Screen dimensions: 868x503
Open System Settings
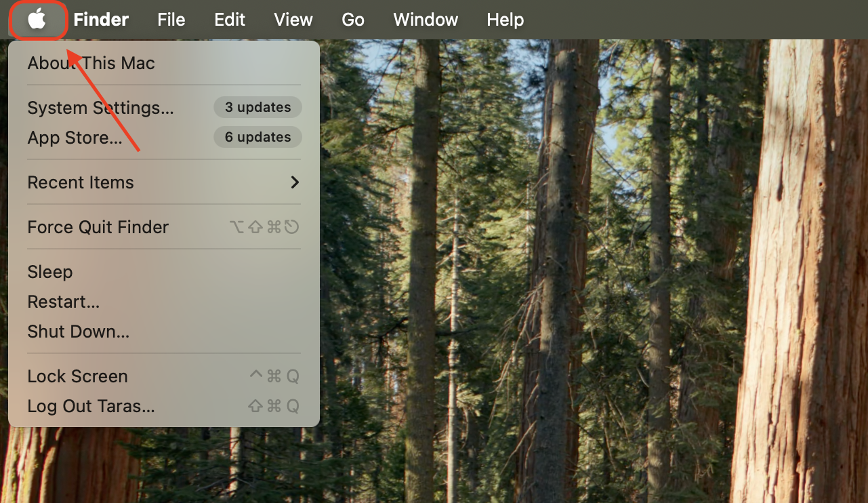click(100, 107)
